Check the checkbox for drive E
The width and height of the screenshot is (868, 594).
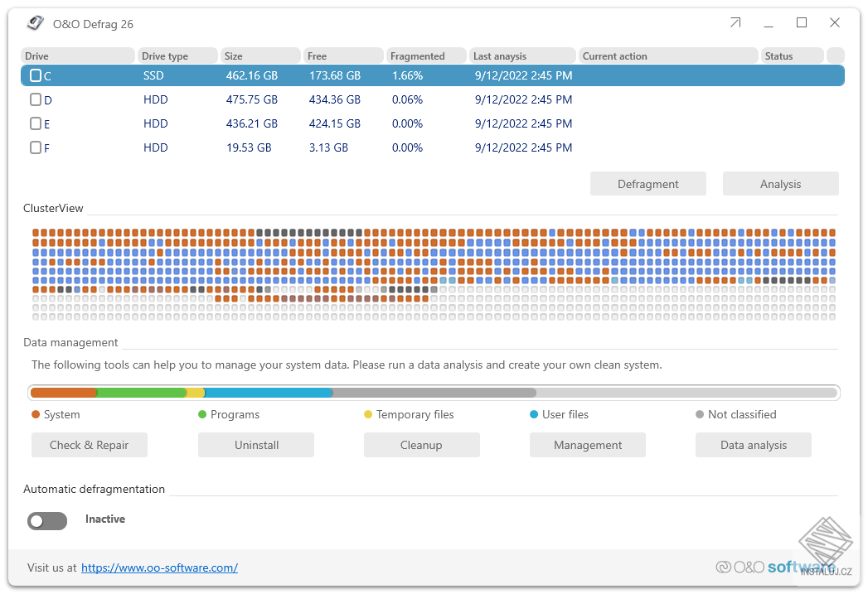tap(36, 123)
